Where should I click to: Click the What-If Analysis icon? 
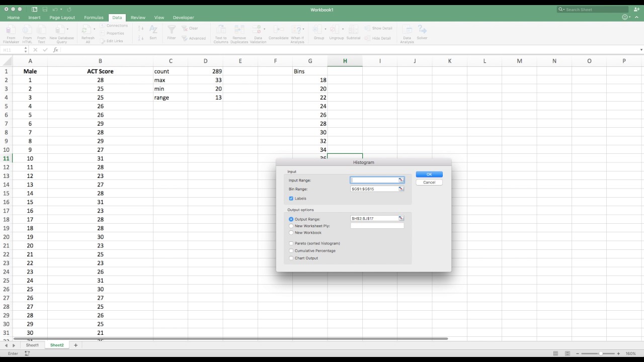(x=296, y=30)
